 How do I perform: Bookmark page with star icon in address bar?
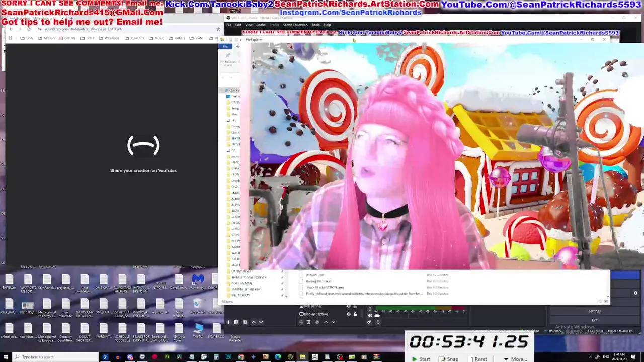tap(218, 29)
